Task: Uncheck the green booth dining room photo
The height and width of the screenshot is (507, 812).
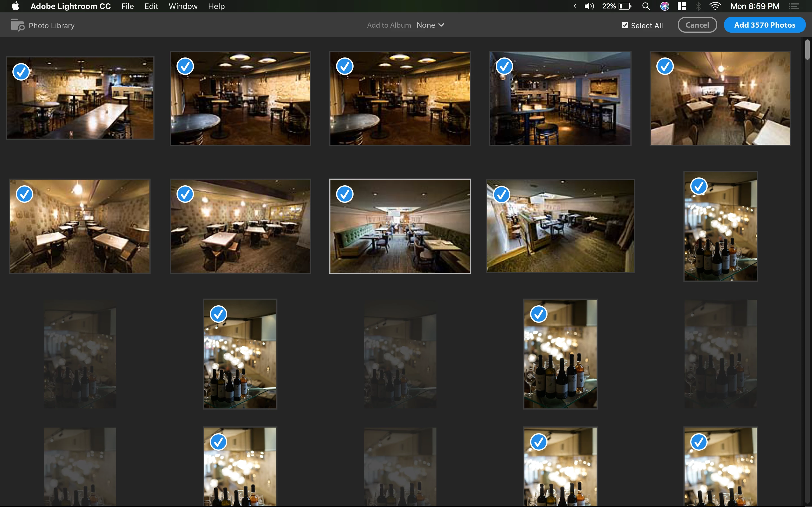Action: coord(345,194)
